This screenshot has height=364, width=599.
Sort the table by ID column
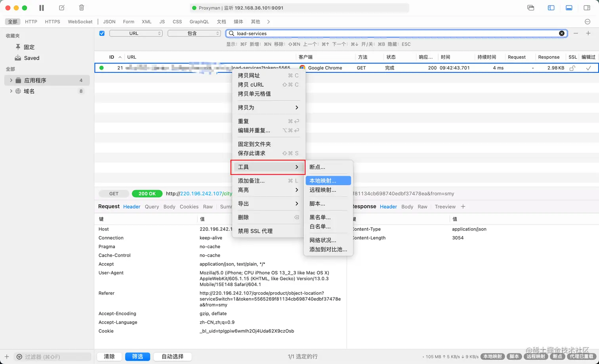click(x=112, y=57)
